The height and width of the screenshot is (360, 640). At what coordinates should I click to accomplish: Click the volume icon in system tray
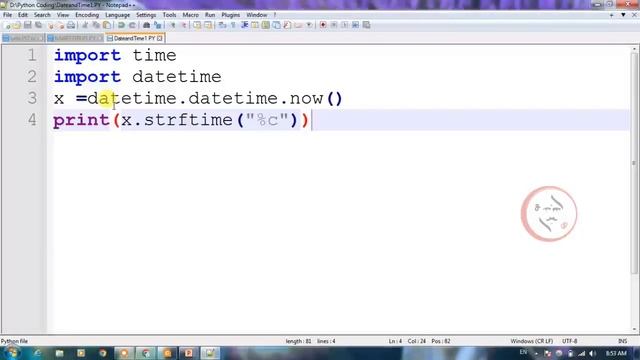(593, 353)
